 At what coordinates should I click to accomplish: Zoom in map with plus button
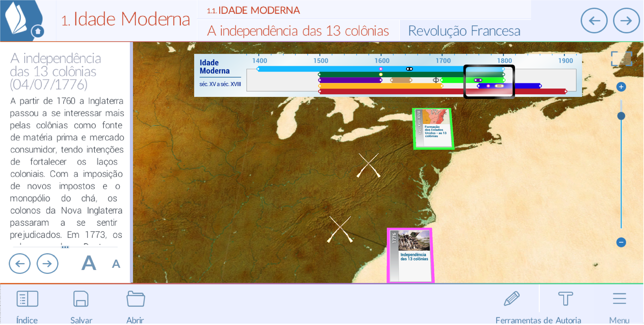pos(621,87)
